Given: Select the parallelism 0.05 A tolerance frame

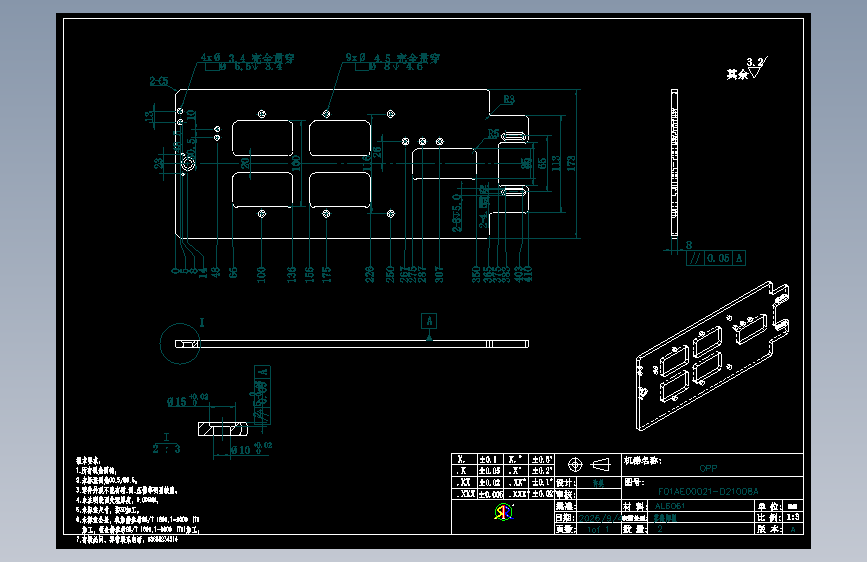Looking at the screenshot, I should click(716, 258).
